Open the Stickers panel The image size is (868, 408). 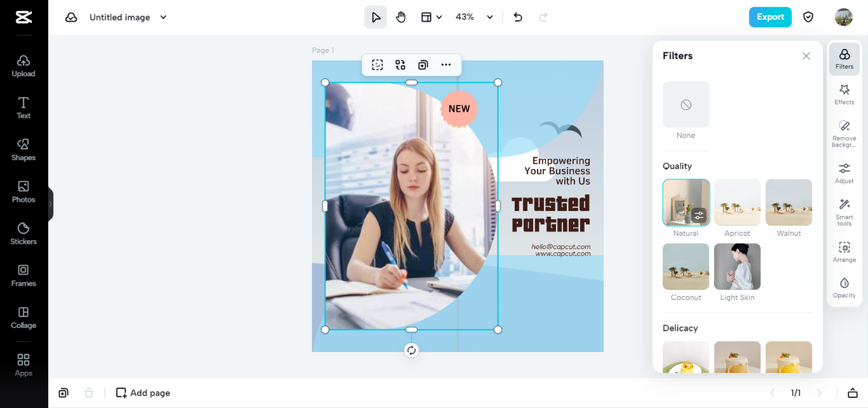click(x=24, y=234)
